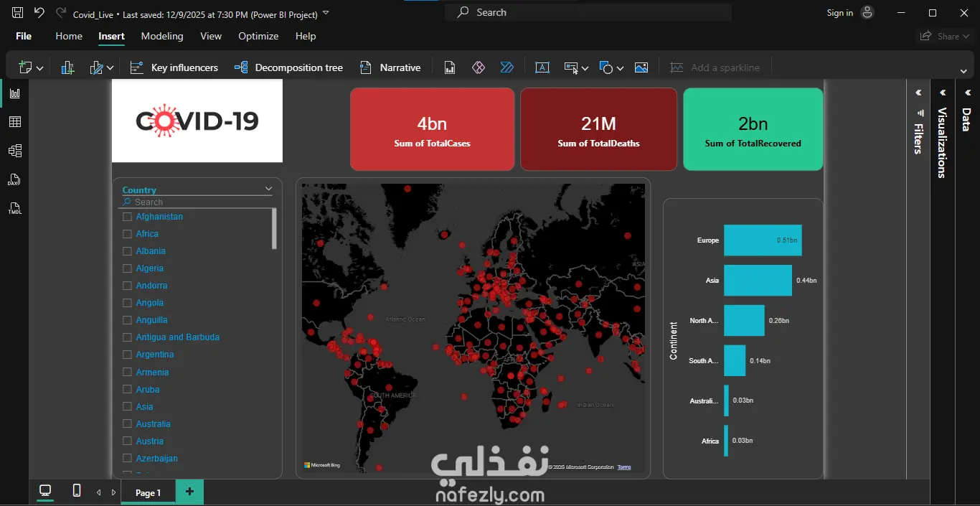Screen dimensions: 980x506
Task: Insert a Paginated report visual
Action: 450,67
